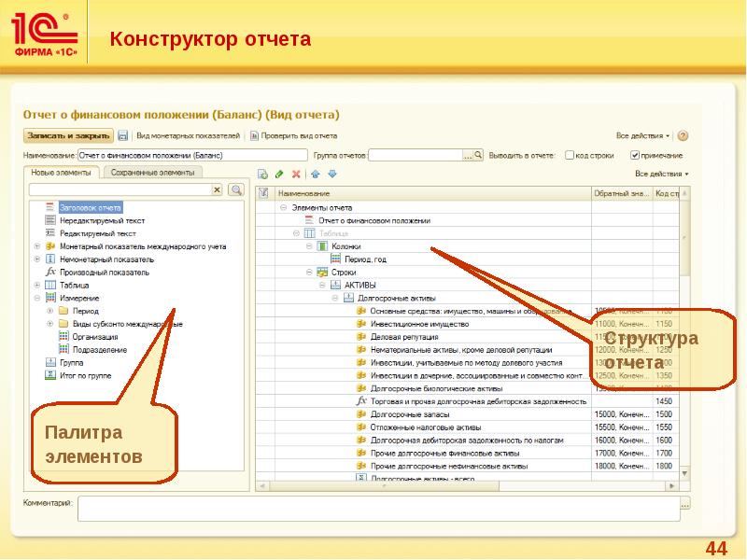Expand the 'Таблица' node in palette
747x560 pixels.
37,286
